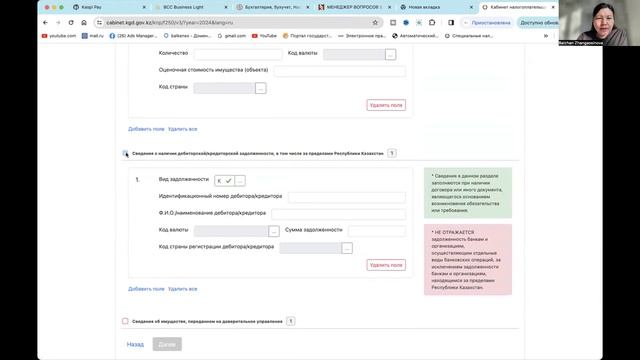
Task: Open the upper Код валюты selector beside Количество
Action: tap(390, 54)
